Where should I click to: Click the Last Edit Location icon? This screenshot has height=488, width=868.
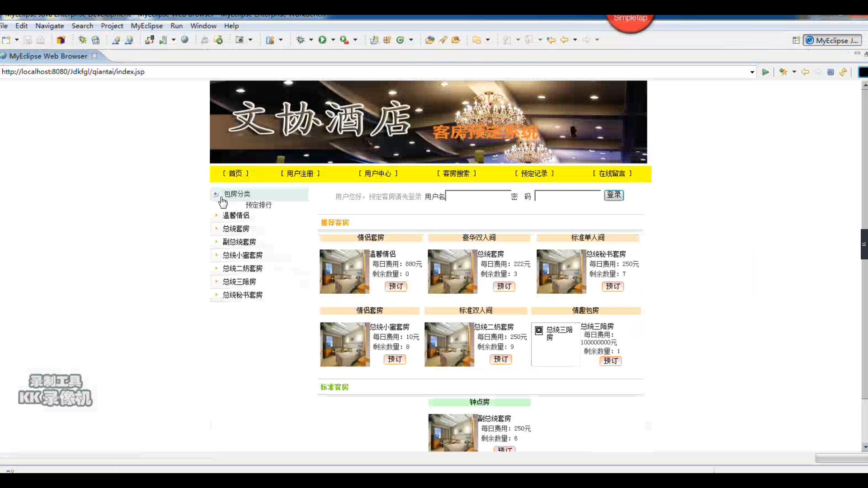tap(551, 40)
